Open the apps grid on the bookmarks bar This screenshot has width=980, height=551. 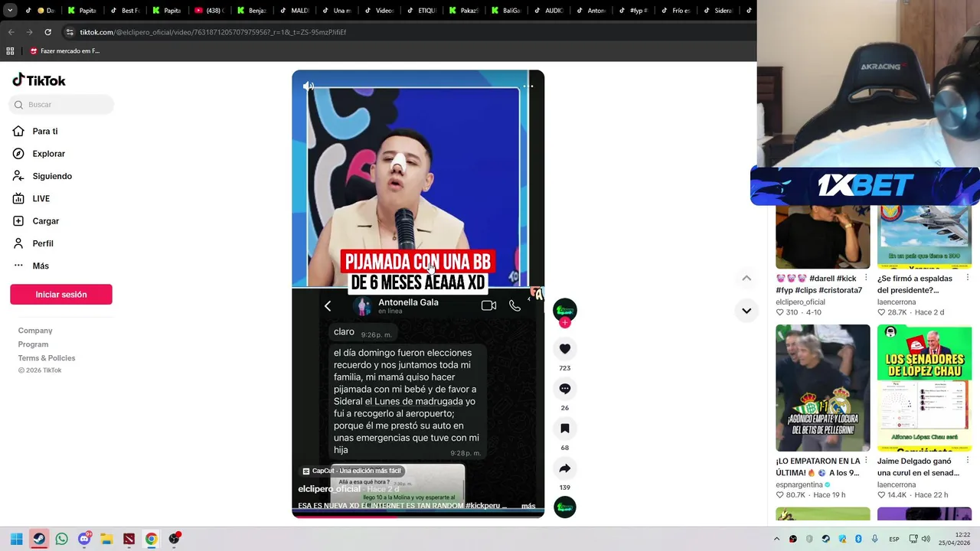tap(10, 51)
